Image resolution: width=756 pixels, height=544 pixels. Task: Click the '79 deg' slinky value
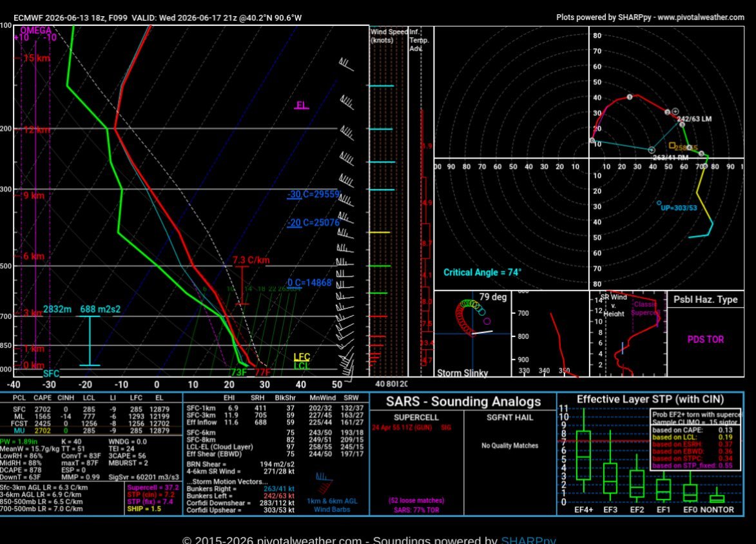(493, 297)
